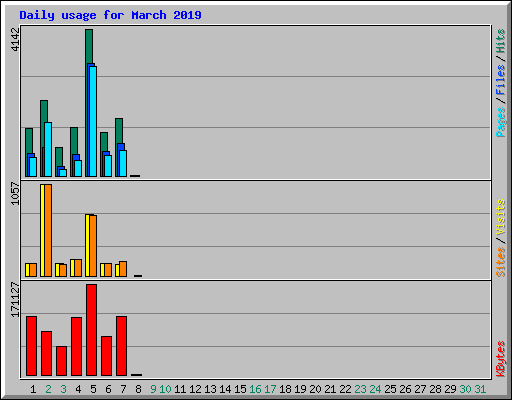The width and height of the screenshot is (512, 400).
Task: Click the 'Daily usage for March 2019' title
Action: coord(110,15)
